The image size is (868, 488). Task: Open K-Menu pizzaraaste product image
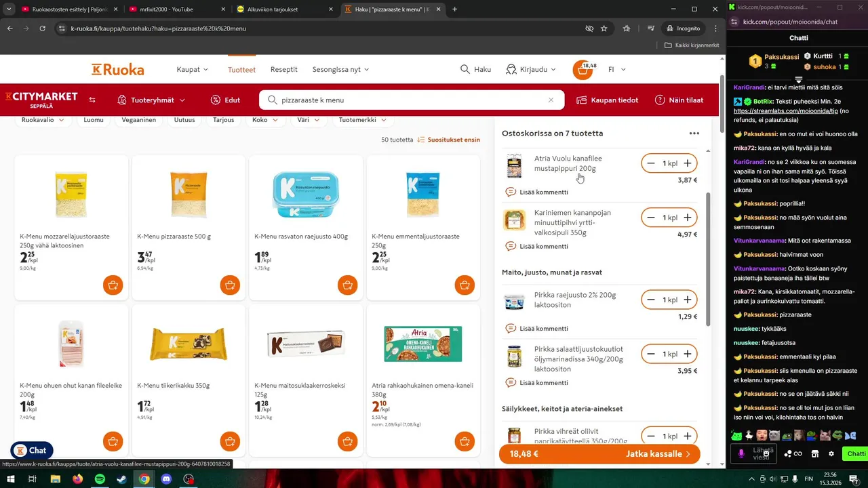point(189,194)
